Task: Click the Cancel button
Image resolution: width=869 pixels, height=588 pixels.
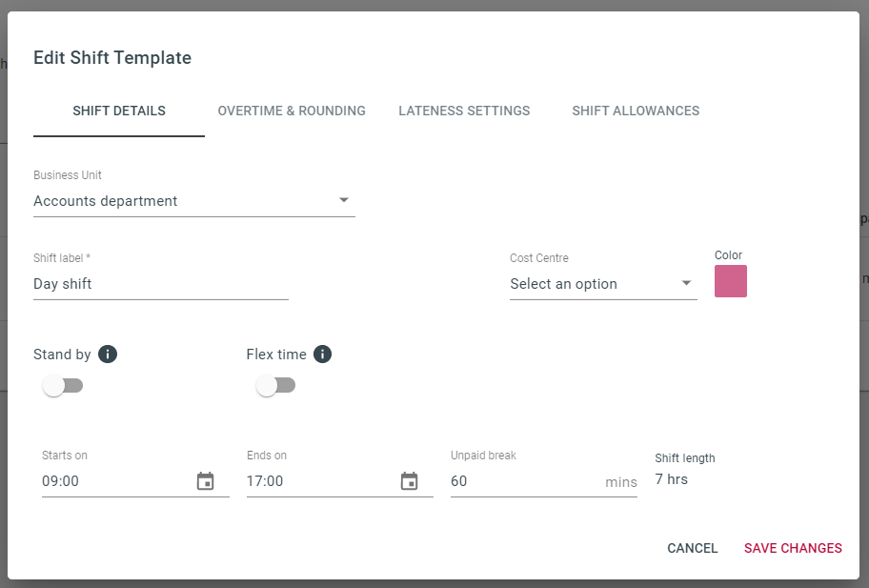Action: tap(692, 548)
